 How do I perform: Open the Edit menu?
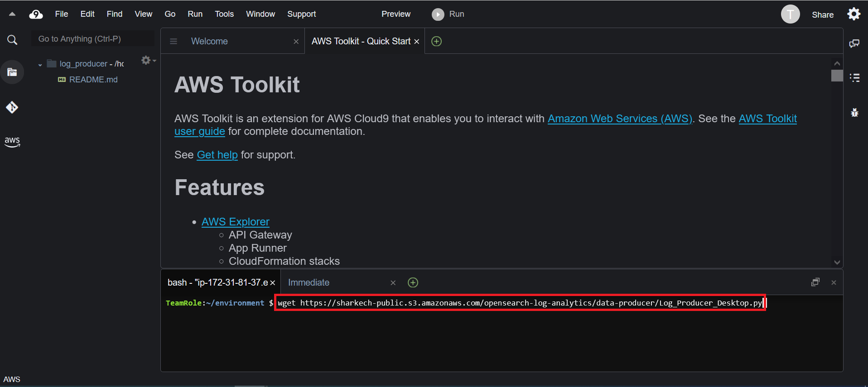pyautogui.click(x=87, y=14)
